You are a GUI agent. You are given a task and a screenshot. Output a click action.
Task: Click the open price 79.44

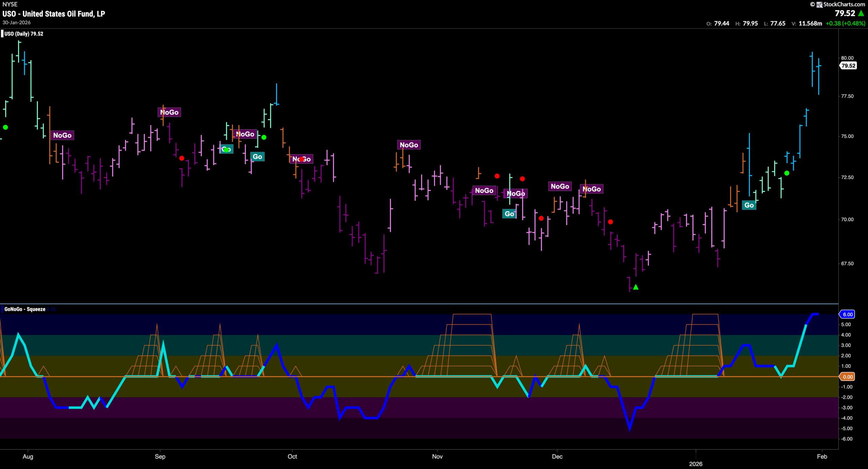click(x=722, y=23)
